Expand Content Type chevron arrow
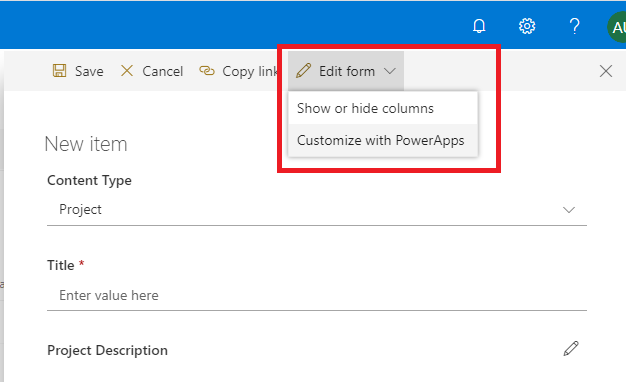Viewport: 626px width, 382px height. point(569,210)
